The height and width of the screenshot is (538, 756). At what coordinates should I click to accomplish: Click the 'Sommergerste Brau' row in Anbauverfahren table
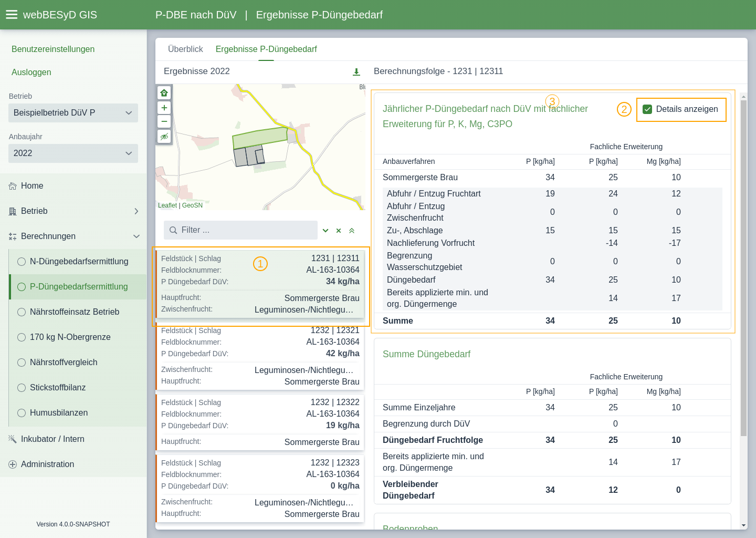[552, 178]
